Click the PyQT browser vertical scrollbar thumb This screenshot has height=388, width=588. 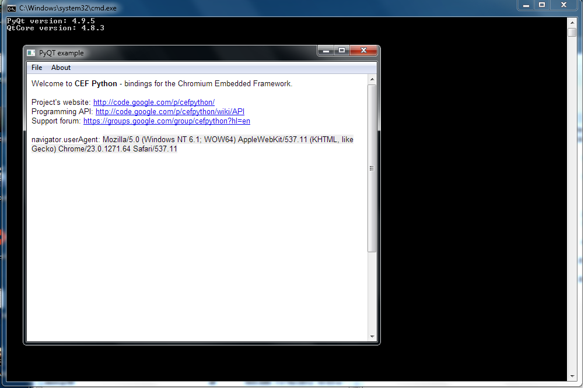click(372, 168)
